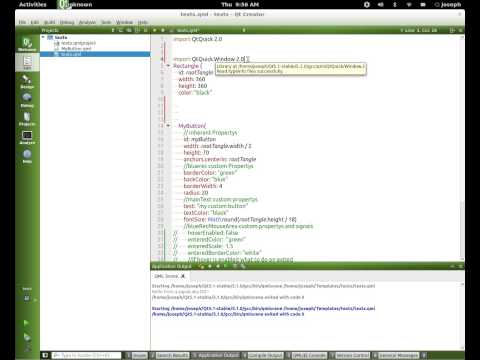Open the clock showing Thu 9:56 AM
The height and width of the screenshot is (360, 480).
(x=240, y=5)
